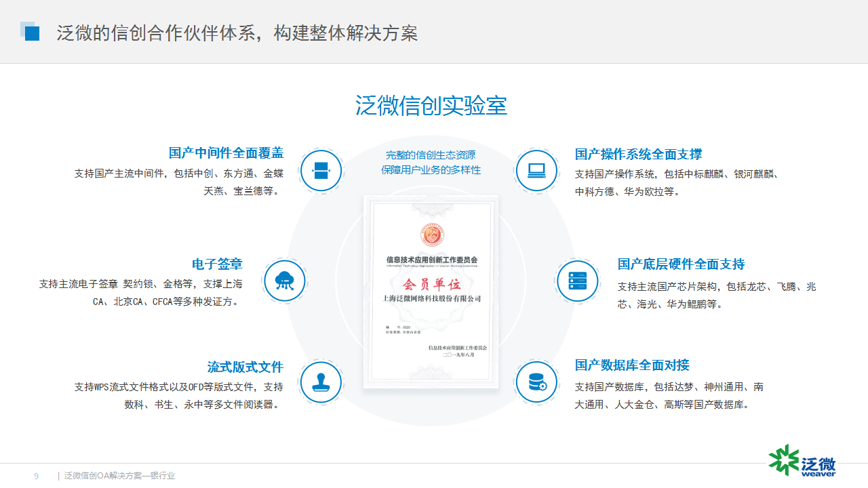Click the stamp icon beside 流式版式文件
This screenshot has width=868, height=488.
pos(321,382)
